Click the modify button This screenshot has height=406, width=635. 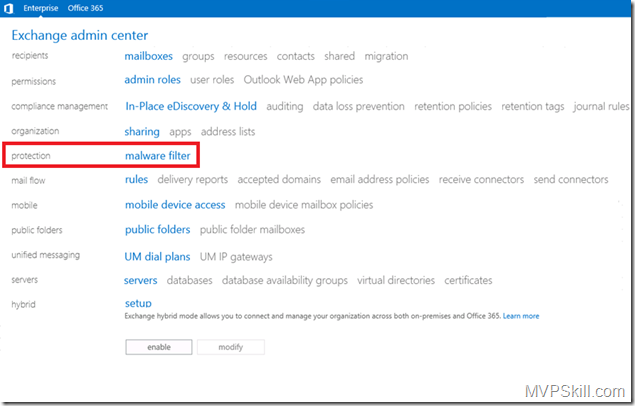pyautogui.click(x=230, y=347)
